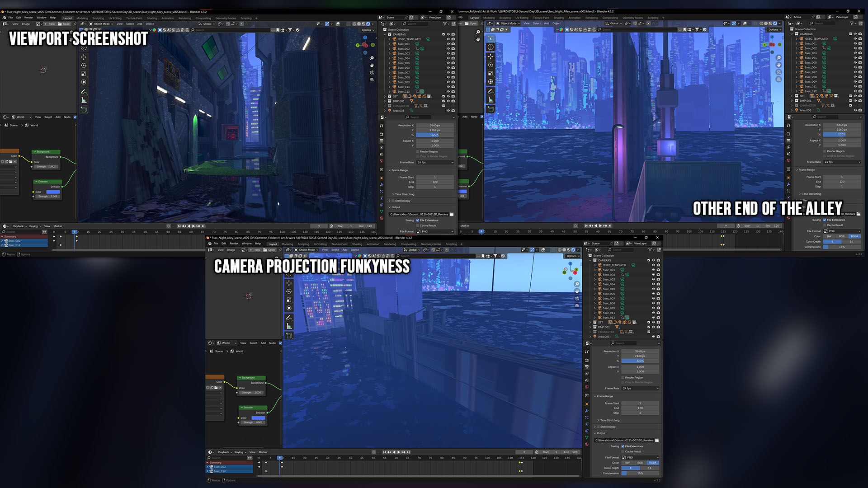
Task: Click the Open button in the editor header
Action: 66,23
